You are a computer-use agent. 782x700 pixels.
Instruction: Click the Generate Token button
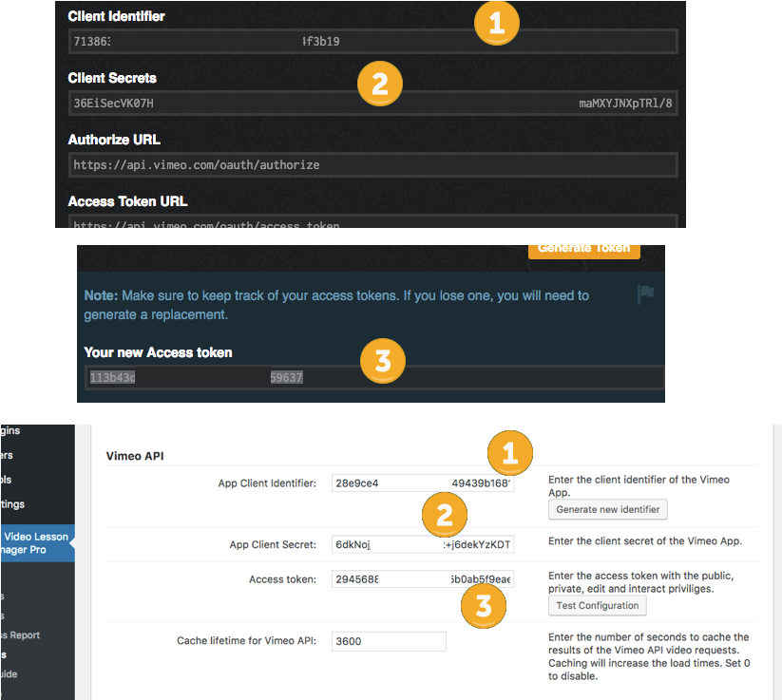click(583, 249)
